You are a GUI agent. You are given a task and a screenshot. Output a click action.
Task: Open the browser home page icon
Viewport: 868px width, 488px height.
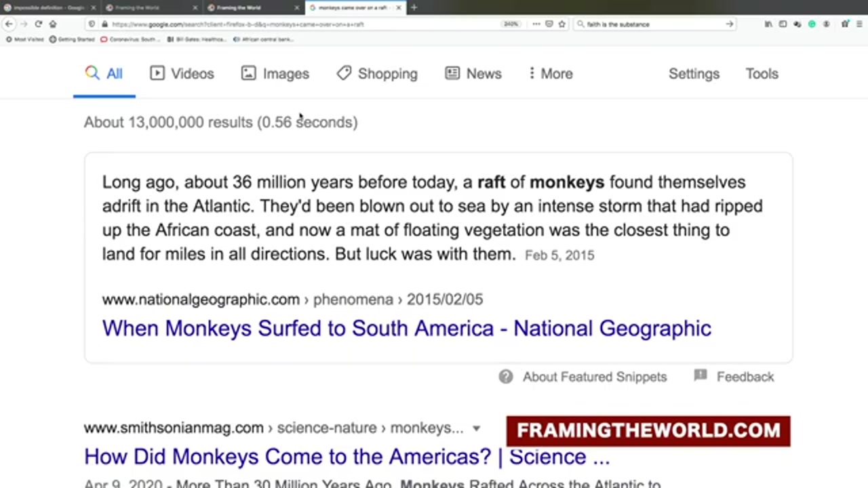pos(52,24)
